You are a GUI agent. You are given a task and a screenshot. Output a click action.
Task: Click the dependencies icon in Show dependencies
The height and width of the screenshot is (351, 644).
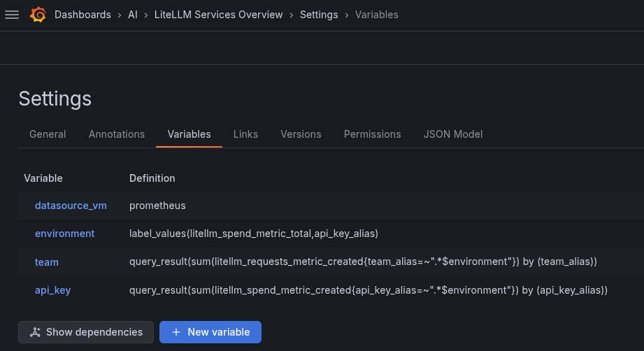point(35,332)
